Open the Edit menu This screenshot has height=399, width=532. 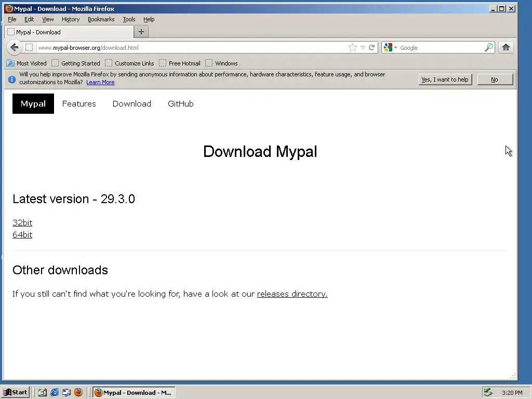click(x=29, y=19)
